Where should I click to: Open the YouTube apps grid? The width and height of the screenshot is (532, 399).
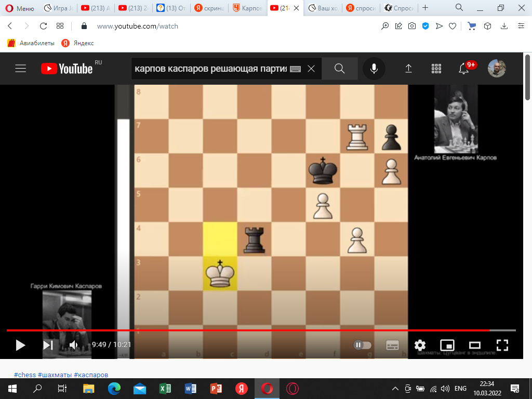pyautogui.click(x=436, y=69)
